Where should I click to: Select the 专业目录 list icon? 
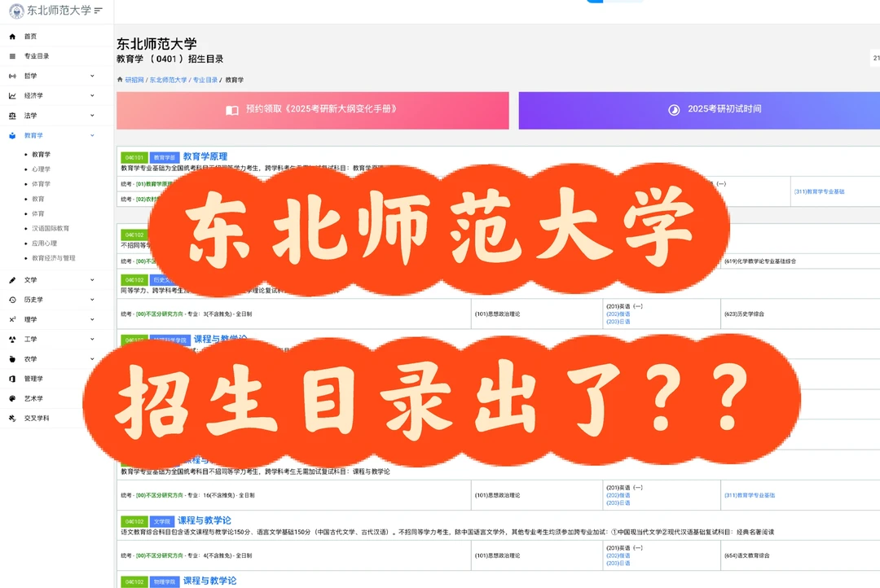click(11, 55)
